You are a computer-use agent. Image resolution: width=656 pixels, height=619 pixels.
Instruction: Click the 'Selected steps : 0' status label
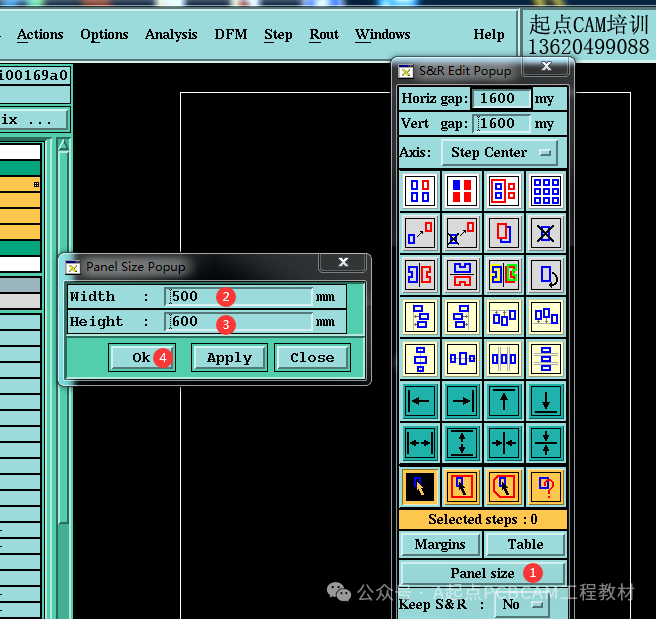click(x=483, y=519)
